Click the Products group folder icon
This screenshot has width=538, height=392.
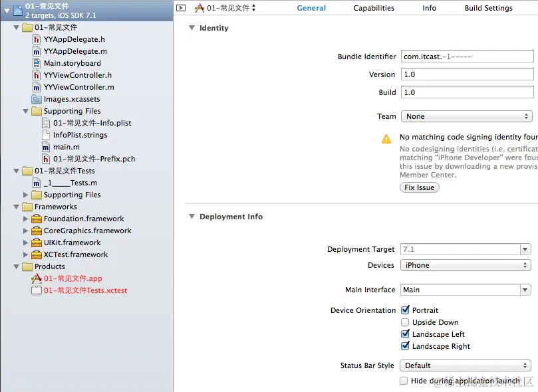pos(27,266)
